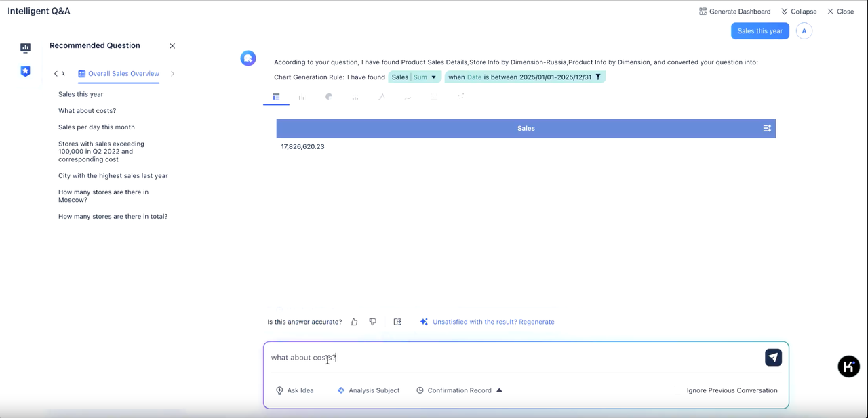The image size is (868, 418).
Task: Click Generate Dashboard button
Action: [734, 12]
